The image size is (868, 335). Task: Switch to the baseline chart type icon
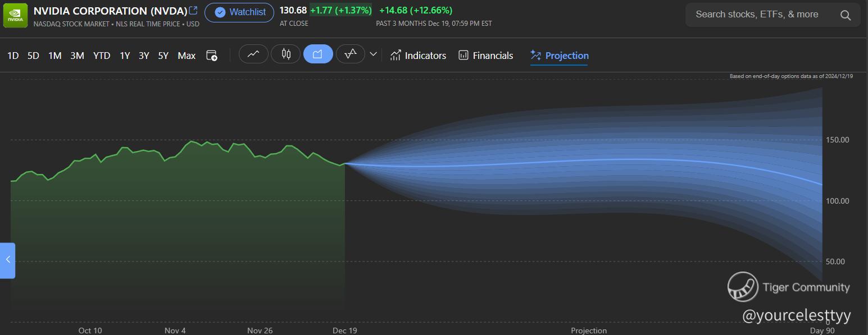(x=351, y=54)
